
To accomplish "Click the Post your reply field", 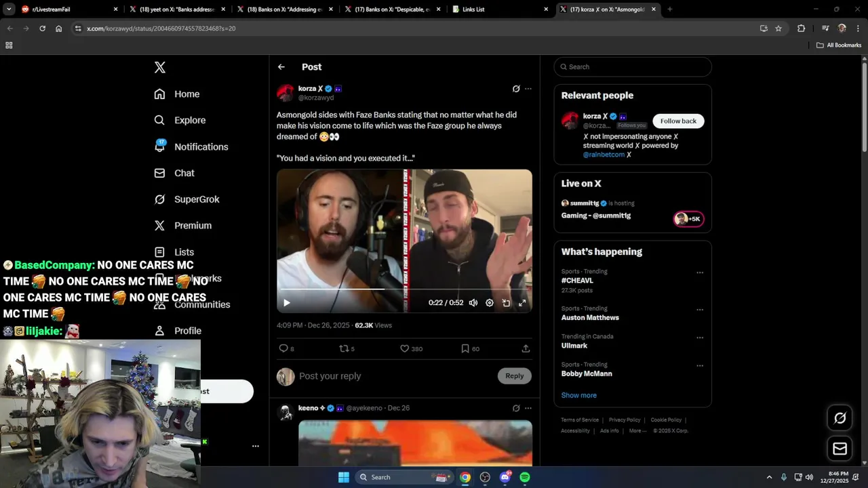I will (396, 376).
